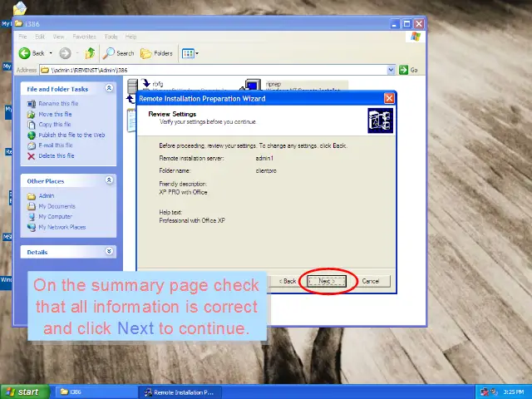Open the Favorites menu
Image resolution: width=532 pixels, height=399 pixels.
tap(84, 37)
